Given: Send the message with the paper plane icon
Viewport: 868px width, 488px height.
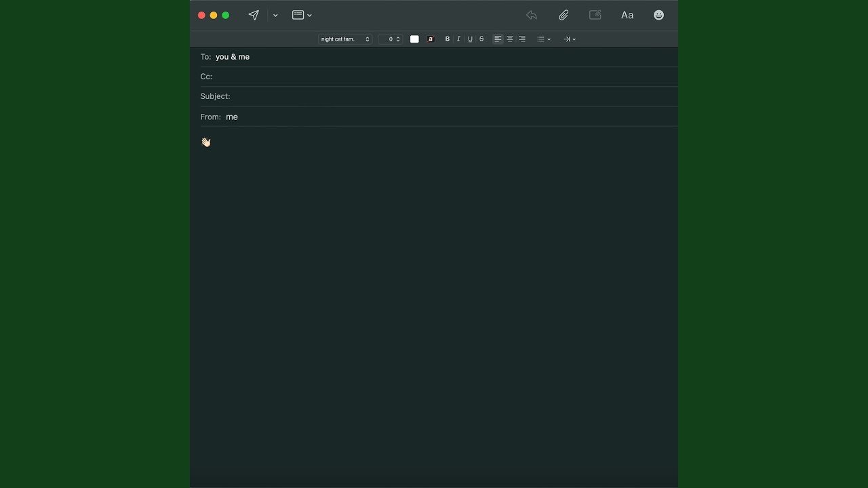Looking at the screenshot, I should click(x=254, y=15).
